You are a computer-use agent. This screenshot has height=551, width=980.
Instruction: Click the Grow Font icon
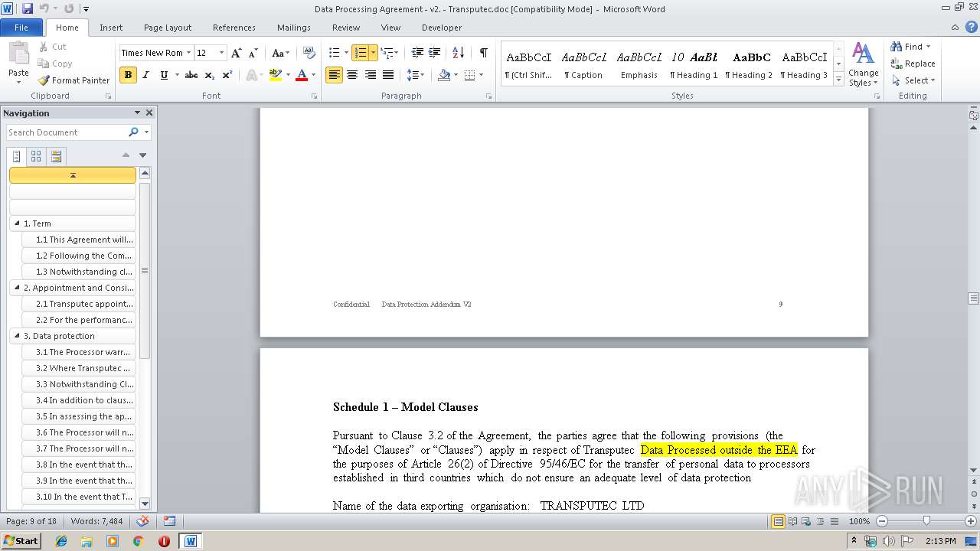237,53
